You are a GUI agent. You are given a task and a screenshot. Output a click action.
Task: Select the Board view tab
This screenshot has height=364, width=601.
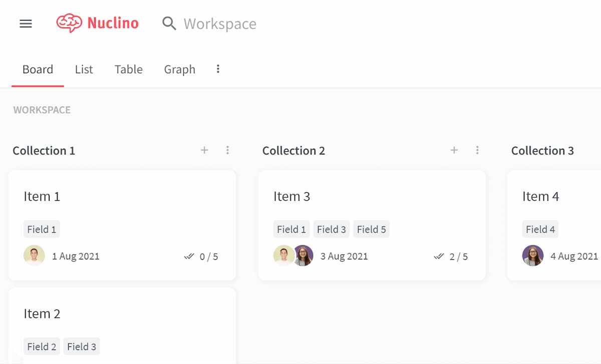click(38, 70)
